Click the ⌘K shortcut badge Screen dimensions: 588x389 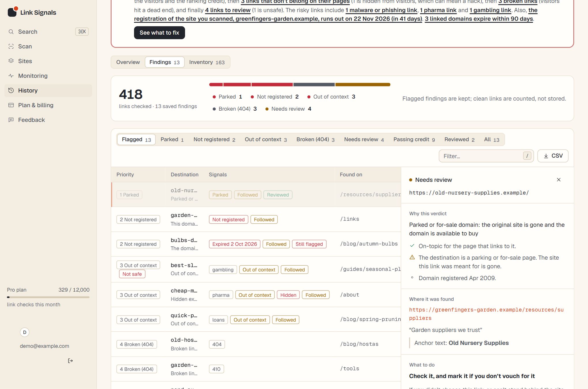point(82,32)
